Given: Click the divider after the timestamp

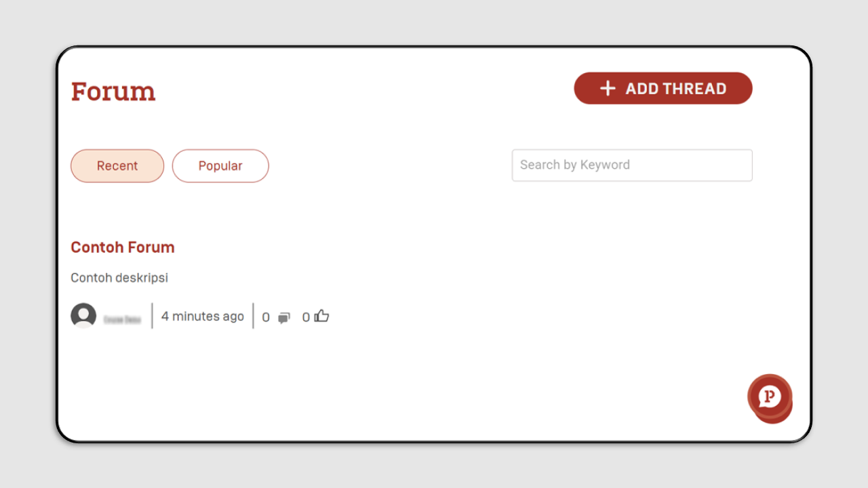Looking at the screenshot, I should (253, 316).
